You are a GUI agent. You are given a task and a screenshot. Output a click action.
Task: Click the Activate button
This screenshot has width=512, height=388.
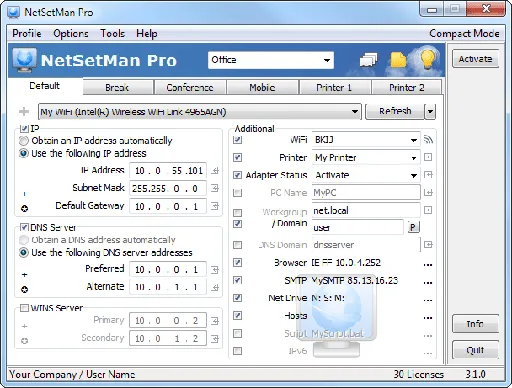point(475,59)
